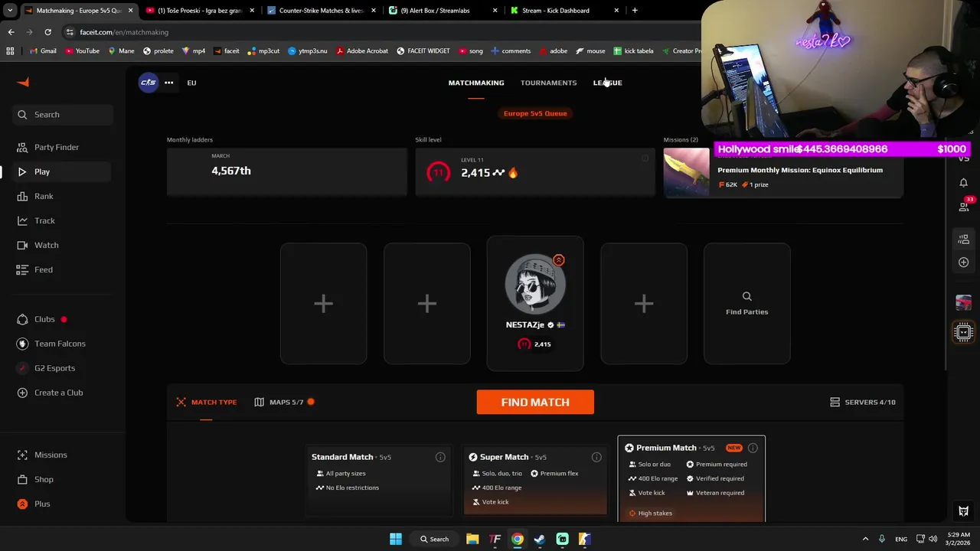This screenshot has width=980, height=551.
Task: Switch to Matchmaking tab
Action: (476, 83)
